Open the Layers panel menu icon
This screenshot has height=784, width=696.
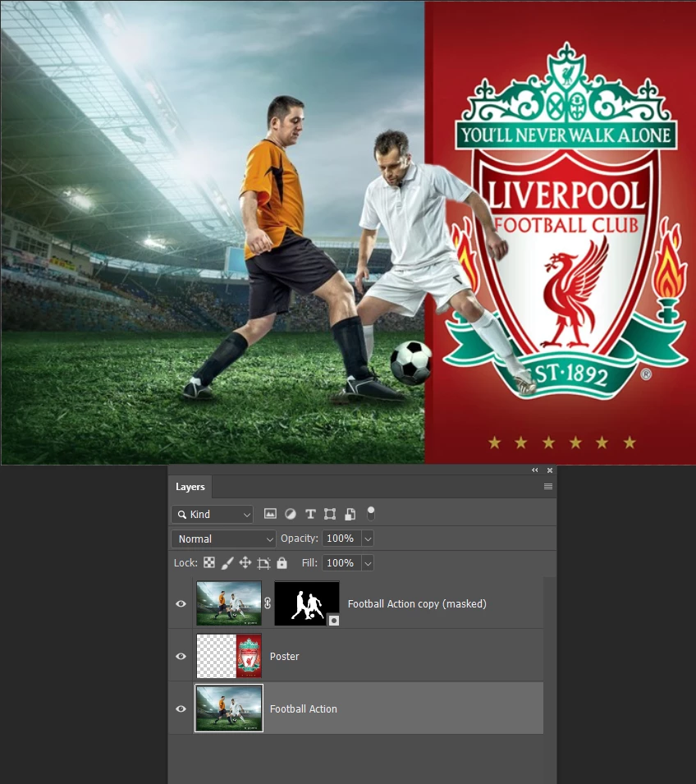(x=548, y=487)
